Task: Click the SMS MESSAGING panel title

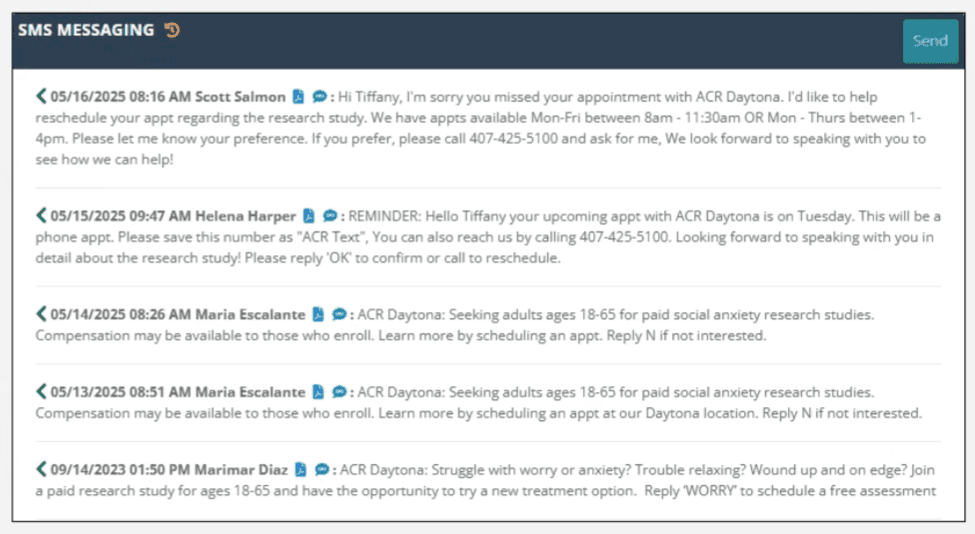Action: [86, 30]
